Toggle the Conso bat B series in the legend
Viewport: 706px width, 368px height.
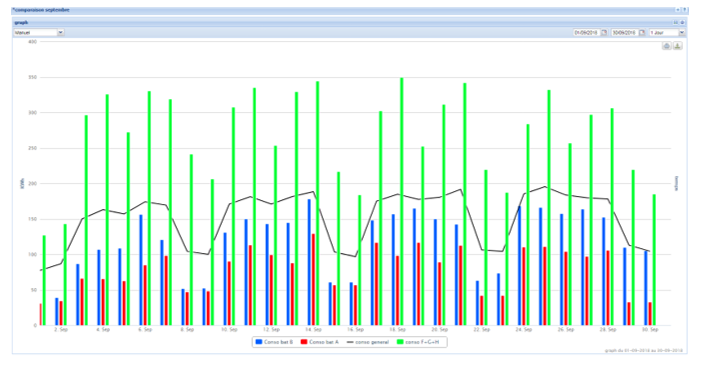click(x=274, y=342)
